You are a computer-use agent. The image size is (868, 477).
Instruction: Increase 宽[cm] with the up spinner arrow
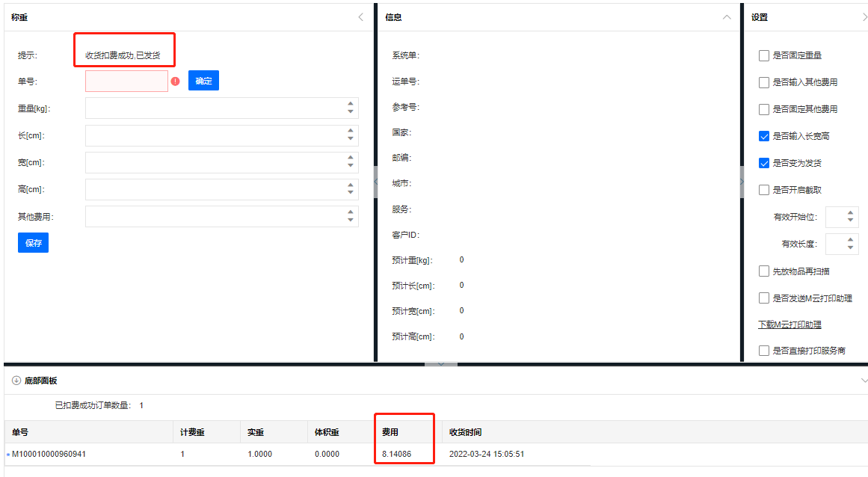[x=351, y=158]
